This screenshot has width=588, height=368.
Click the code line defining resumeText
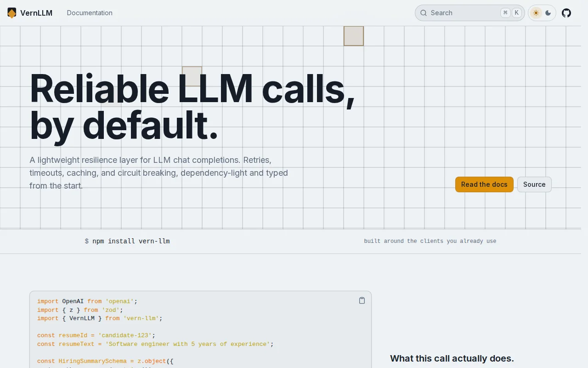tap(155, 344)
